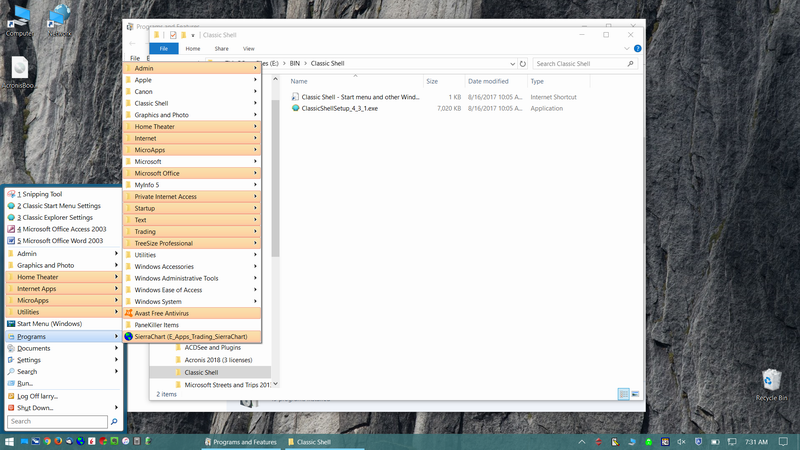800x450 pixels.
Task: Open Internet Apps folder in start menu
Action: pos(64,289)
